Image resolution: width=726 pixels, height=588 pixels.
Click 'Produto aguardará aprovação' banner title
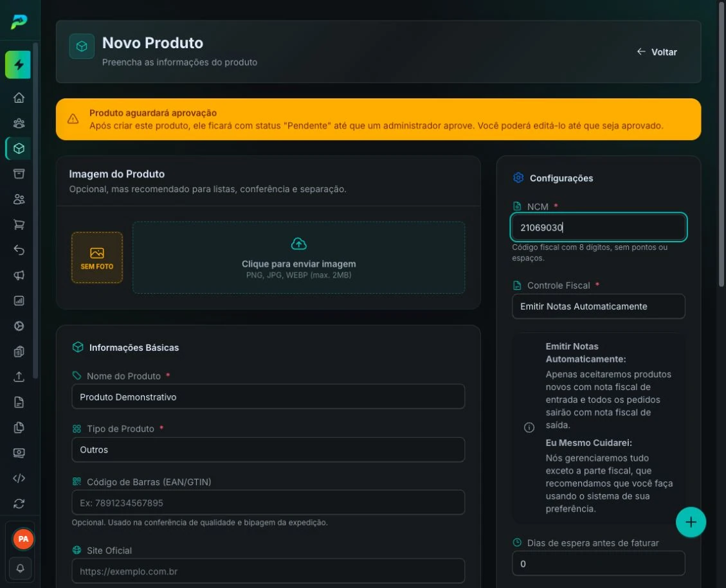pos(153,113)
